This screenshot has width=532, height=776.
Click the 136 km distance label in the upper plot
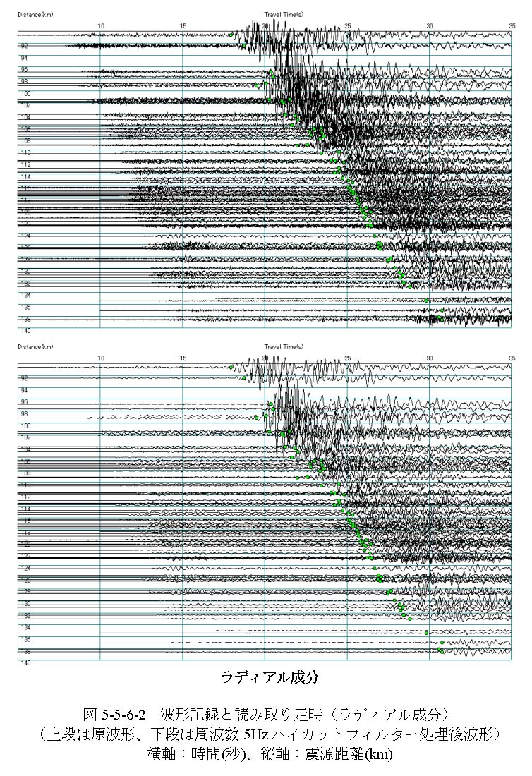coord(25,308)
